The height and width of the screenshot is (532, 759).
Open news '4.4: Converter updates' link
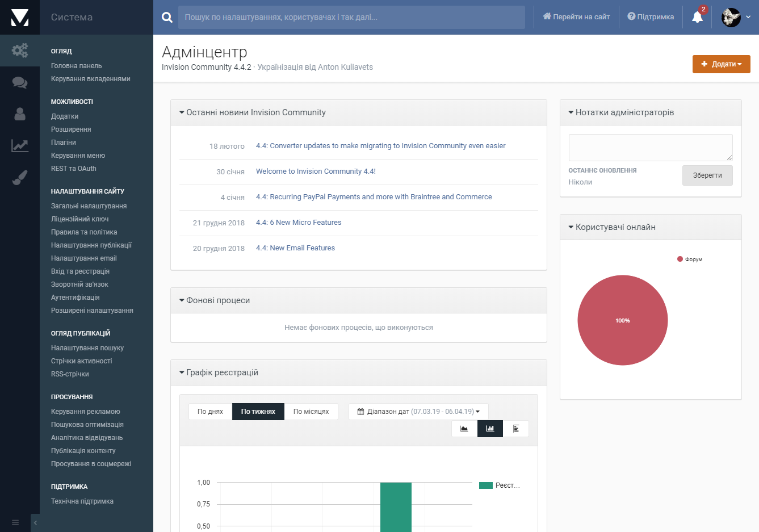click(x=380, y=146)
